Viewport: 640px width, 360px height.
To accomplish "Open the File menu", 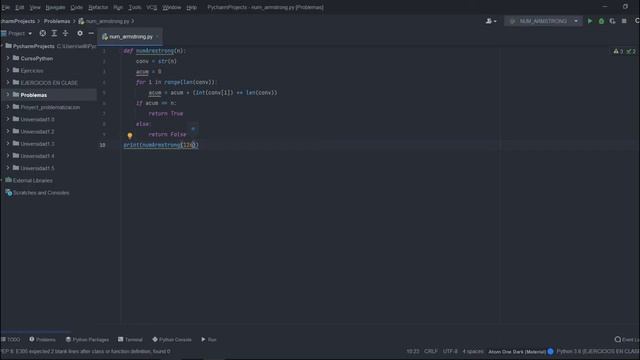I will (x=5, y=7).
